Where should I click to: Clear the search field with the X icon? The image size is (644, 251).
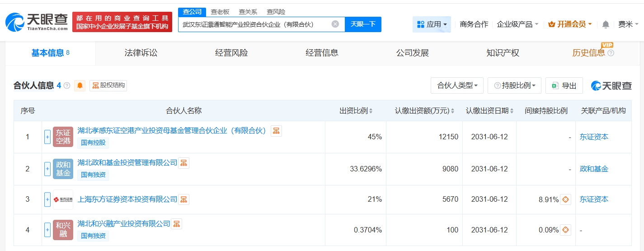pos(335,24)
